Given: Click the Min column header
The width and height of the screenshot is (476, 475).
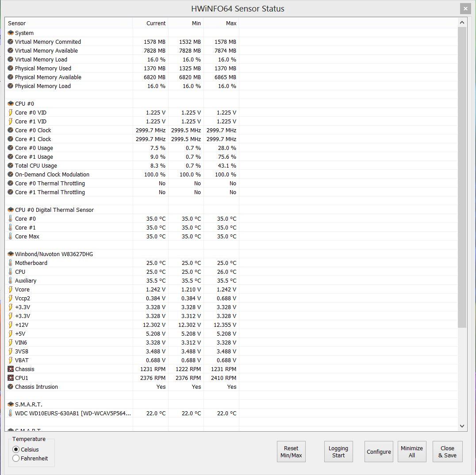Looking at the screenshot, I should click(186, 23).
